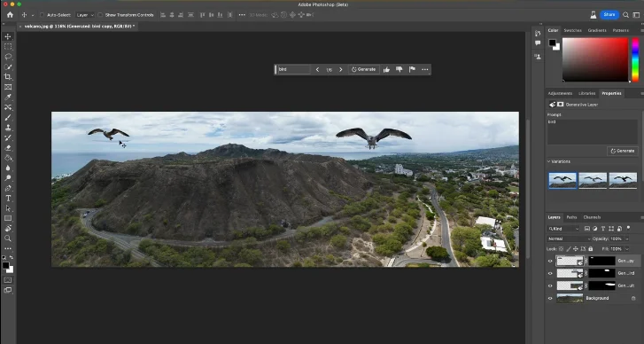
Task: Switch to the Libraries tab
Action: (587, 94)
